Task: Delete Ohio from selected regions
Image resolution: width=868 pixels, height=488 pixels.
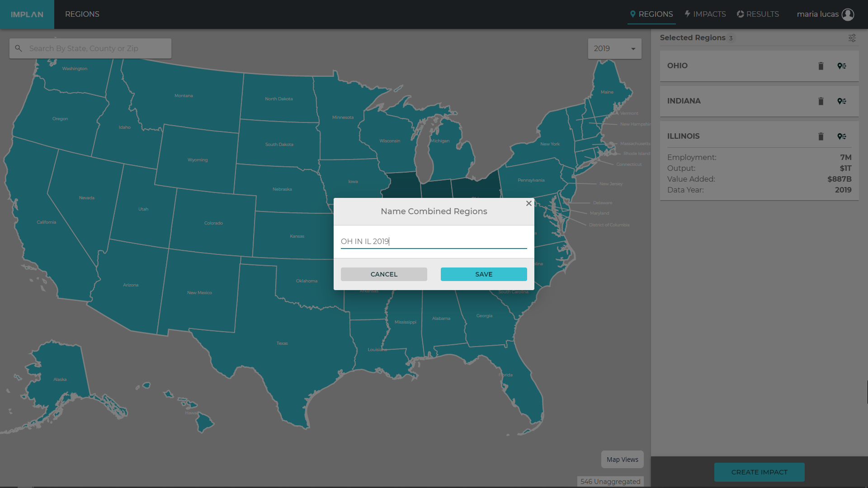Action: 821,66
